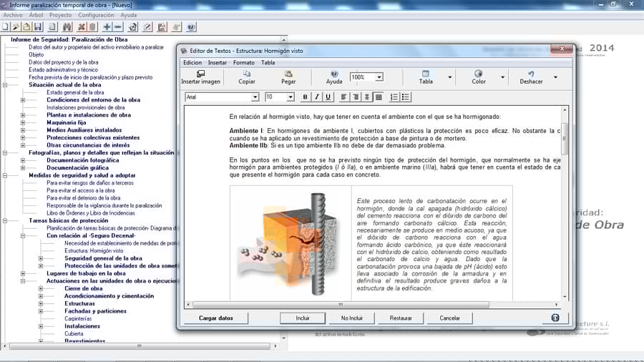Click the Cargar datos button
This screenshot has height=362, width=644.
pyautogui.click(x=215, y=318)
